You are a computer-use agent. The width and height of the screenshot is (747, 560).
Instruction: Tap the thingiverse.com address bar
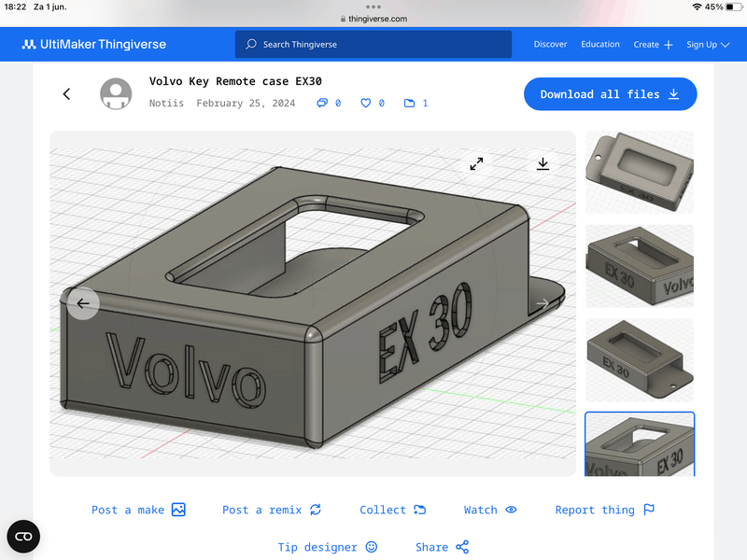[x=373, y=19]
